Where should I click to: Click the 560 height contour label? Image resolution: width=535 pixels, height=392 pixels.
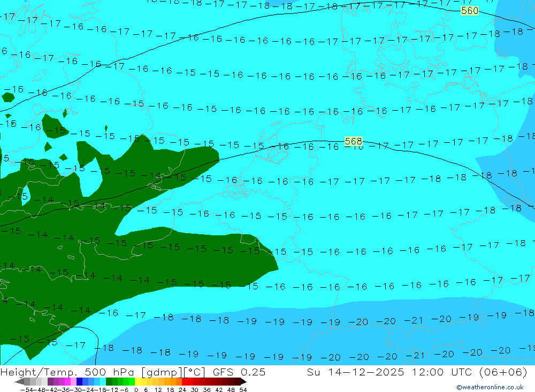[470, 11]
